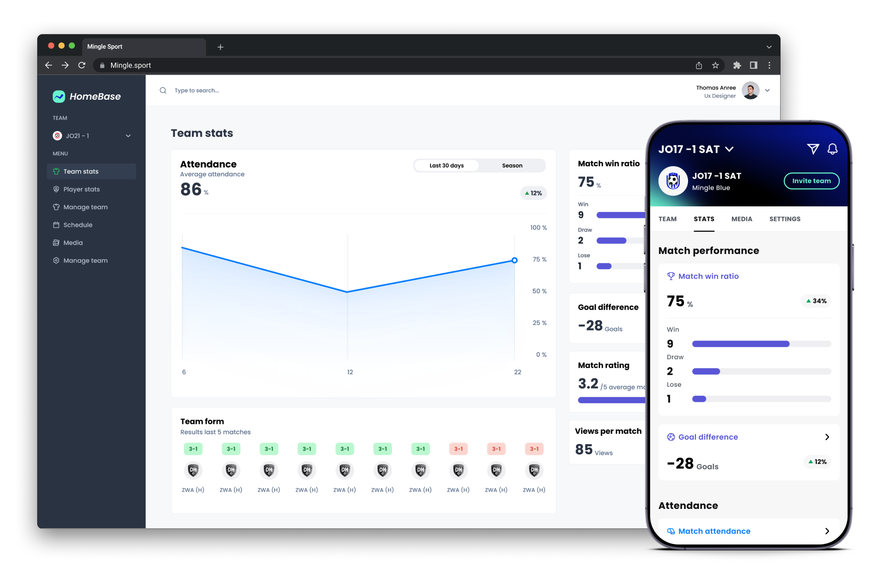Bookmark the page with the star icon

pyautogui.click(x=715, y=65)
